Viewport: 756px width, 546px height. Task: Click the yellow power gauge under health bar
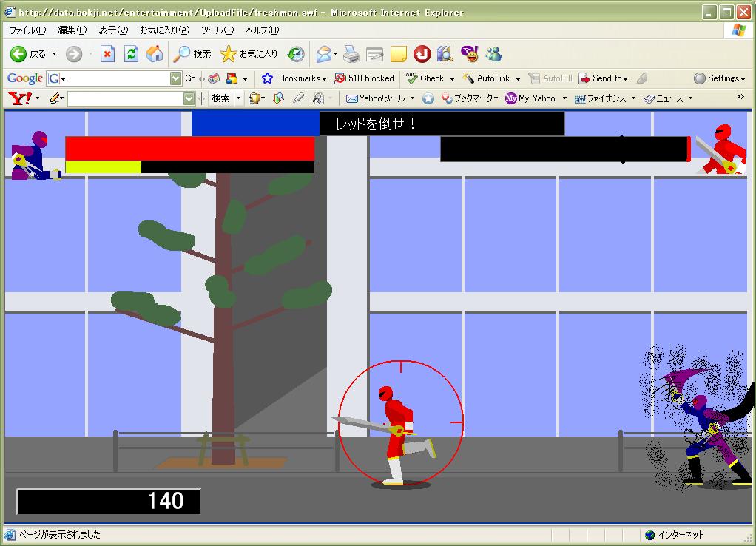point(103,167)
